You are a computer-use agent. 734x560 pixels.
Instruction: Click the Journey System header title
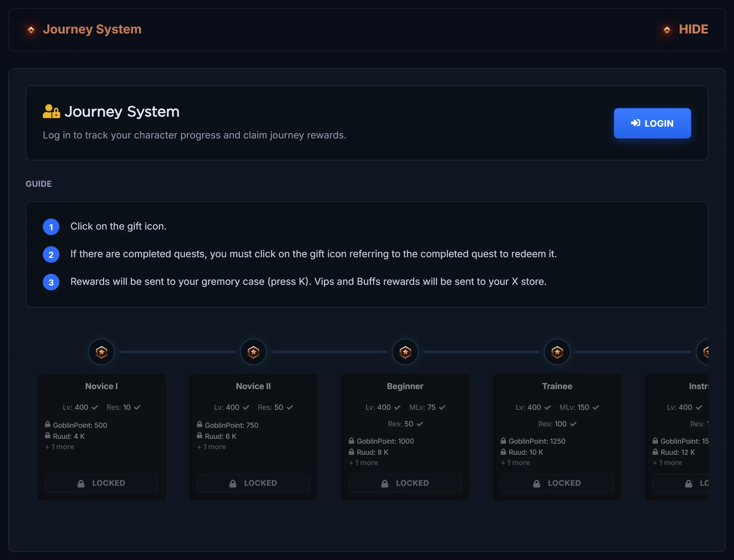[x=92, y=29]
